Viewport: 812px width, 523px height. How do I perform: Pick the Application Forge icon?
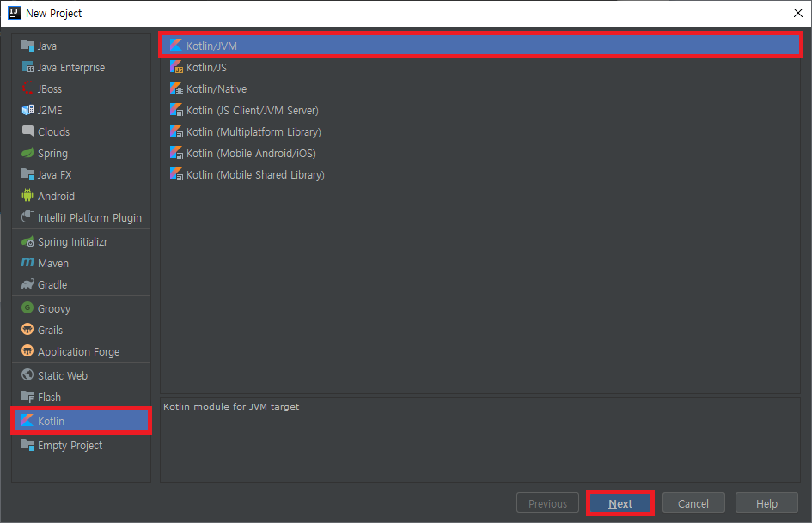27,350
